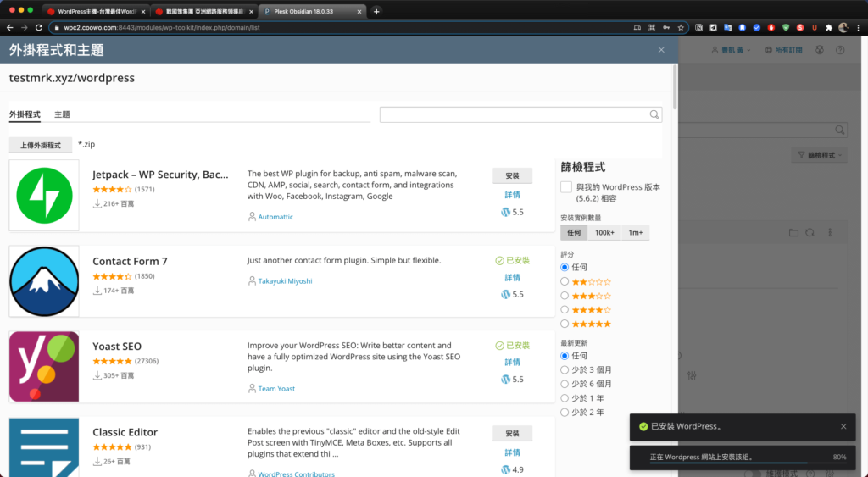The height and width of the screenshot is (477, 868).
Task: Open the 篩檢程式 filter dropdown in background
Action: click(x=820, y=156)
